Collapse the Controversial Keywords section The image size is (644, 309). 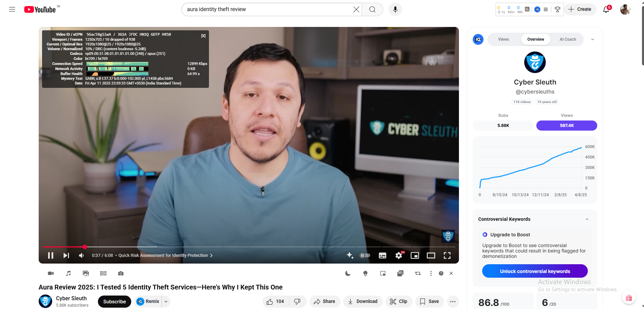coord(587,219)
